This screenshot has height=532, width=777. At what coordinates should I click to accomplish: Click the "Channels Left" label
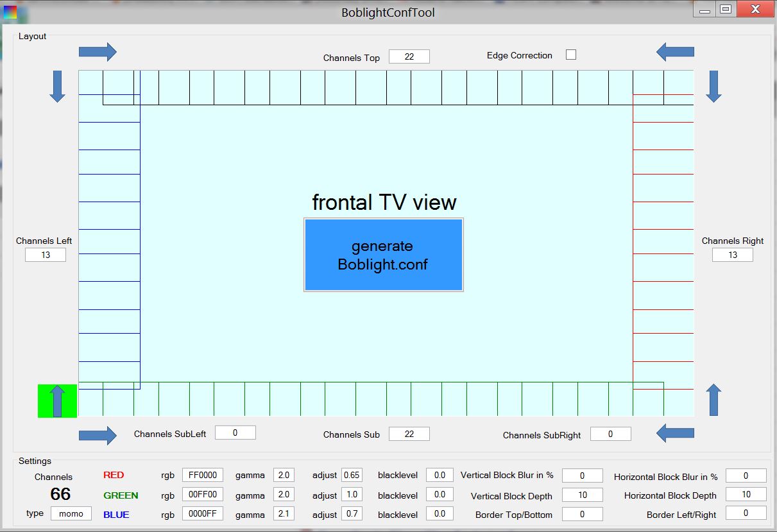tap(44, 241)
